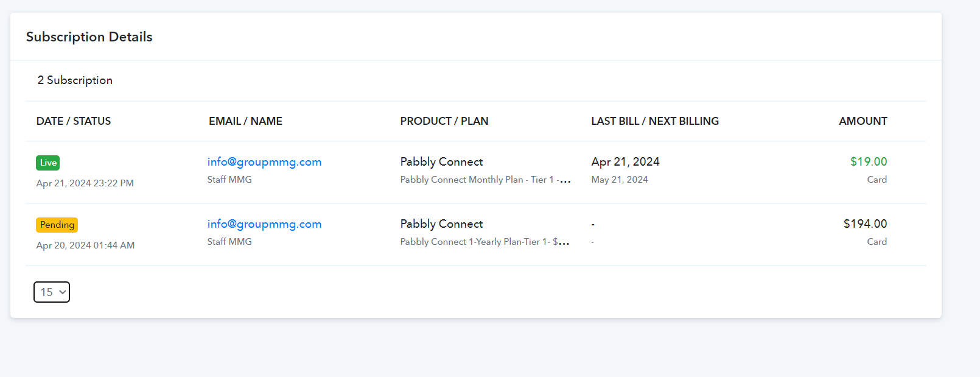Click the Pabbly Connect product in Live row
Screen dimensions: 980x377
pos(441,162)
